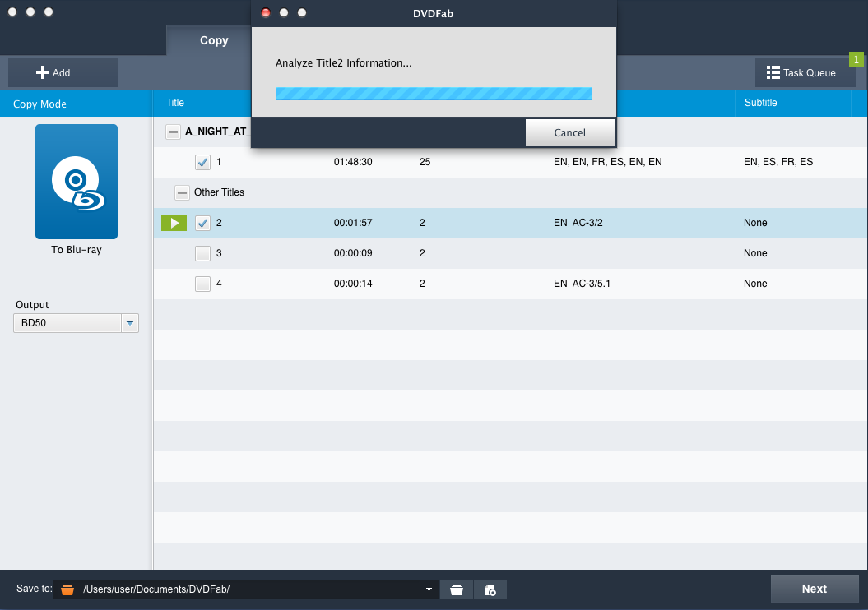This screenshot has width=868, height=610.
Task: Uncheck title 1 checkbox
Action: pyautogui.click(x=202, y=162)
